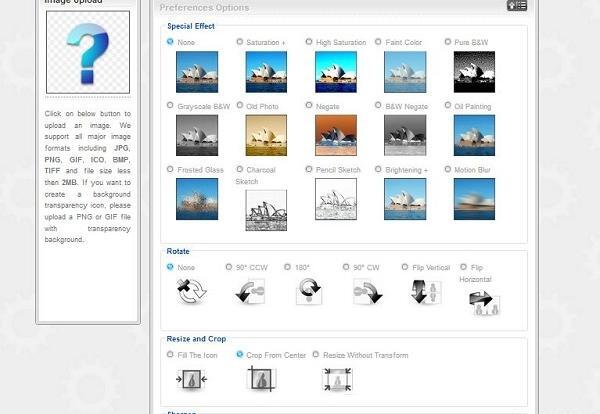600x414 pixels.
Task: Select the Grayscale B&W radio button
Action: click(170, 105)
